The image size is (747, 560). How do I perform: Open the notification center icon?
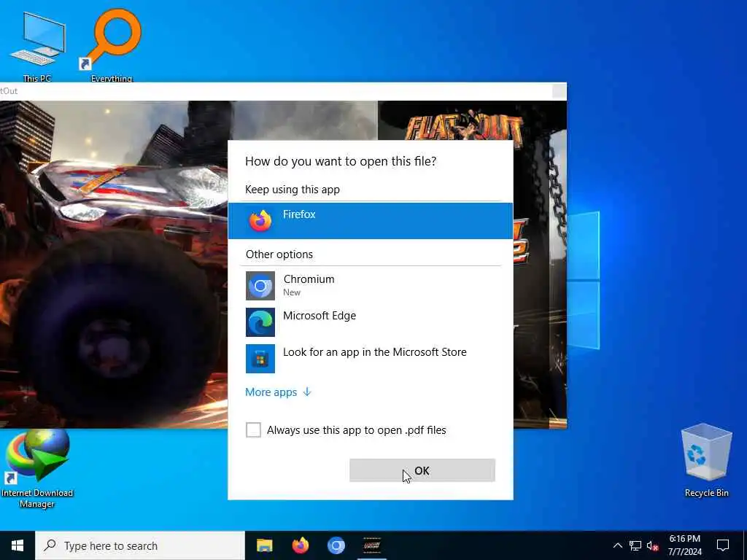(723, 545)
